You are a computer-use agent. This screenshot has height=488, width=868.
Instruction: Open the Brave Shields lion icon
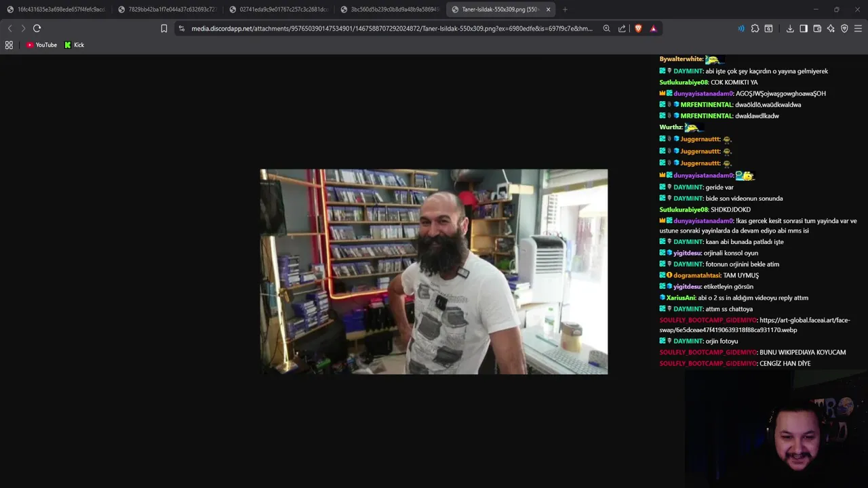(638, 28)
